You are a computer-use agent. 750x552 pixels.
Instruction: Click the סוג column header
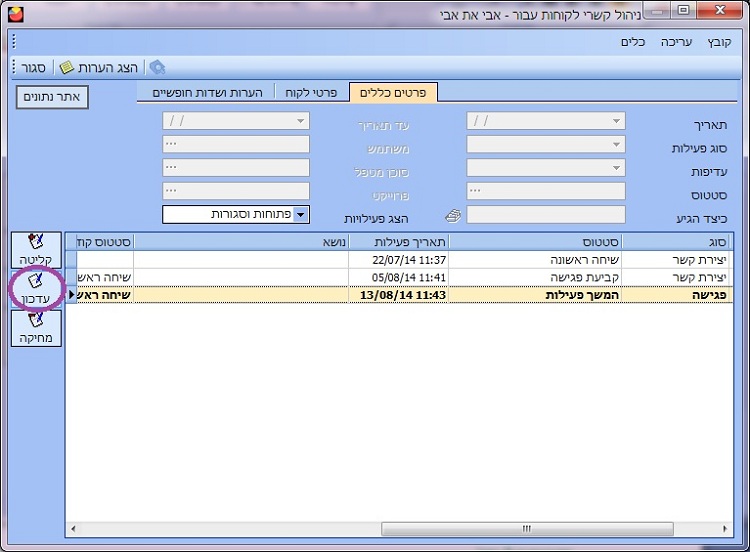675,242
